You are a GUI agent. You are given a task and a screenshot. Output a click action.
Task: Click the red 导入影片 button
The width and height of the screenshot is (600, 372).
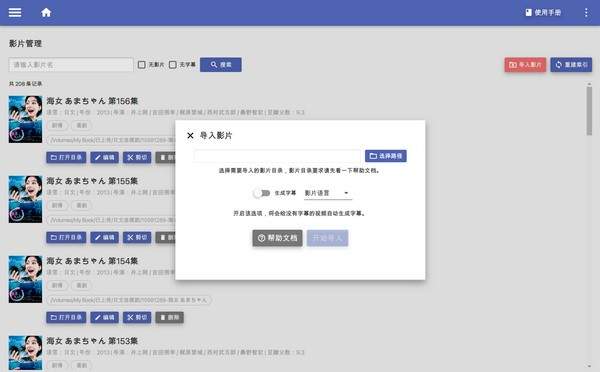(525, 65)
